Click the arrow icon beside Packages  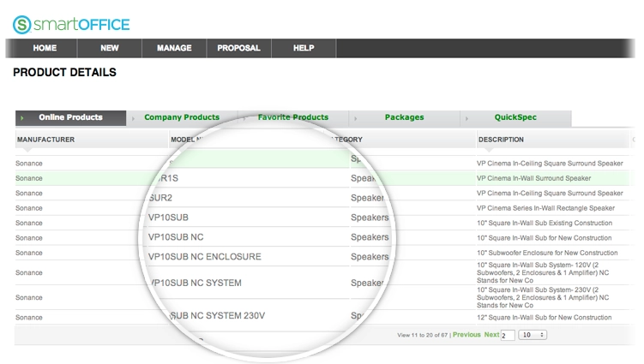pyautogui.click(x=356, y=118)
